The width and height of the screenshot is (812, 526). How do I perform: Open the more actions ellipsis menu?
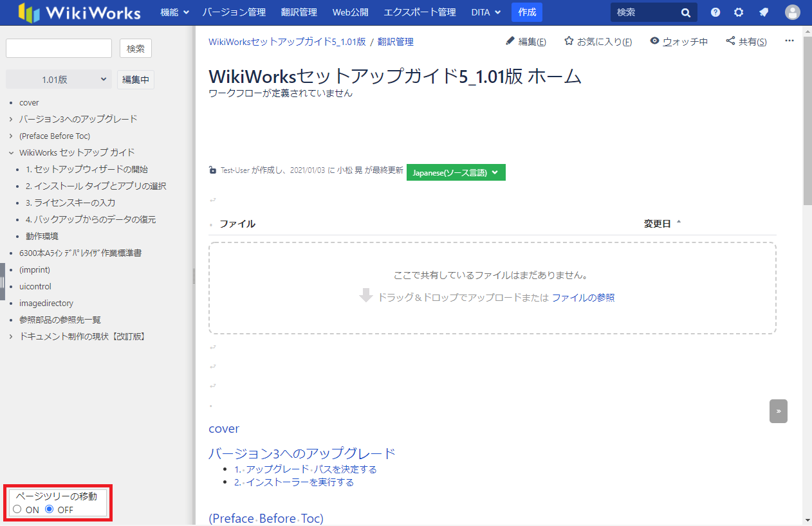(789, 41)
